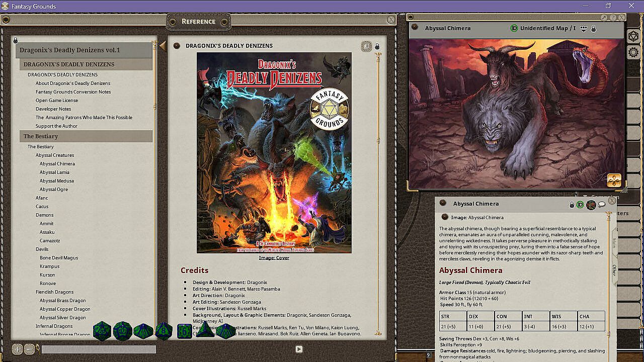
Task: Roll the d8 die
Action: coord(164,331)
